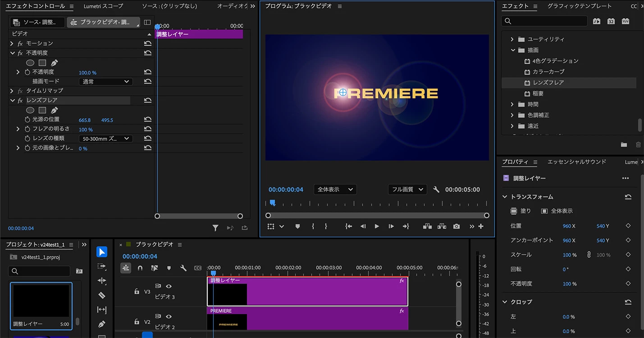Toggle timeline snap magnet
Image resolution: width=644 pixels, height=338 pixels.
click(x=140, y=268)
